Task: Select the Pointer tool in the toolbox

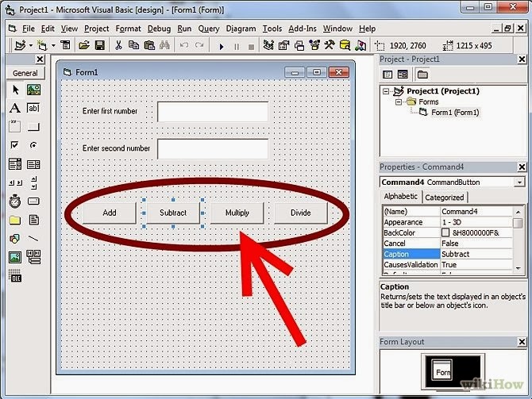Action: click(x=15, y=90)
